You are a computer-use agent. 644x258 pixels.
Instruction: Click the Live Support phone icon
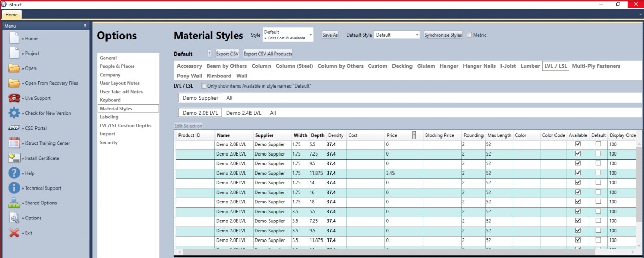click(14, 98)
